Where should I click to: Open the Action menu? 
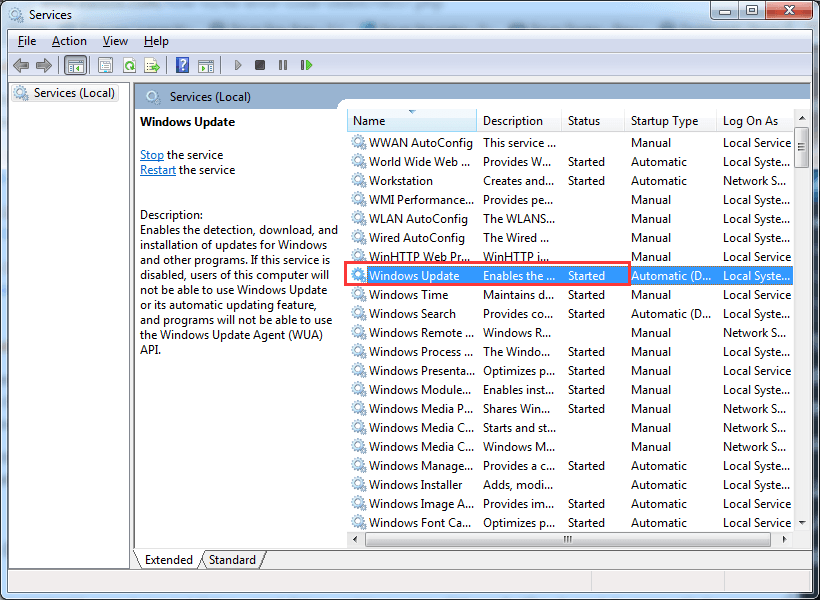(x=69, y=41)
